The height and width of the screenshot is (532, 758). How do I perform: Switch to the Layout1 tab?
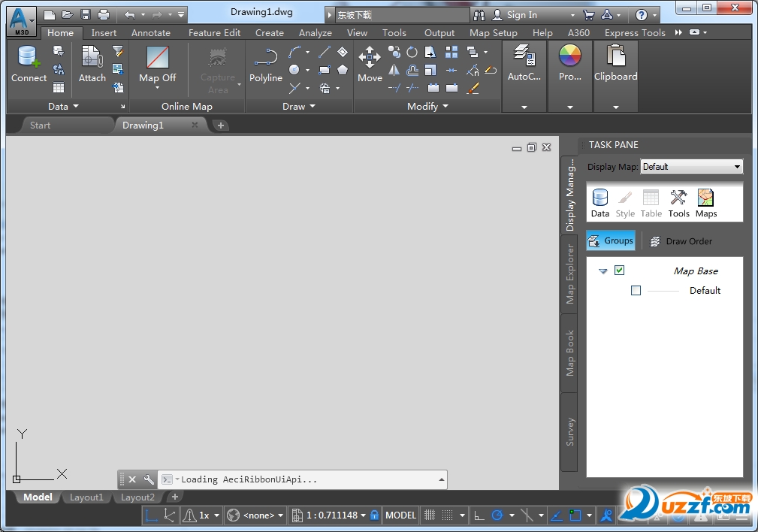86,497
